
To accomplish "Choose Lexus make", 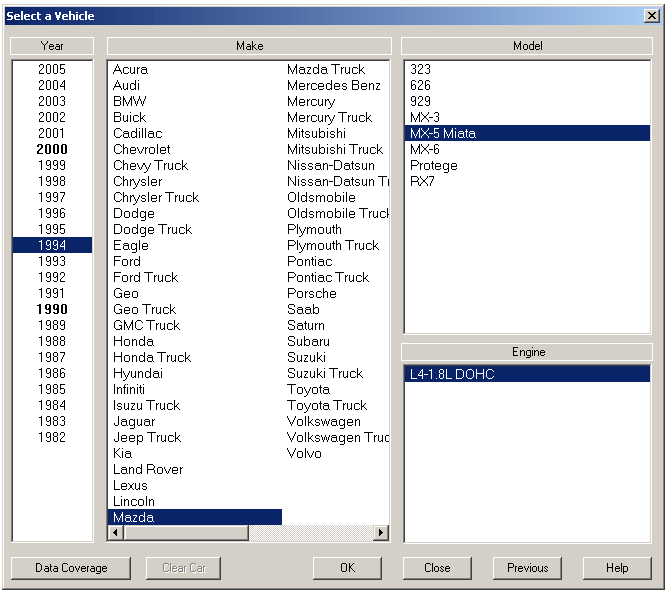I will pos(130,485).
